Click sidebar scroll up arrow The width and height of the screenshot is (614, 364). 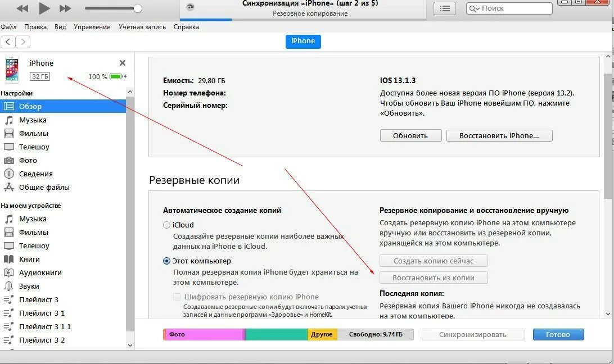click(130, 92)
